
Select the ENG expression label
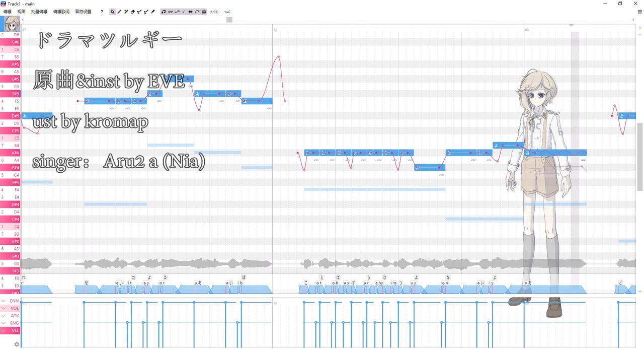pos(15,323)
